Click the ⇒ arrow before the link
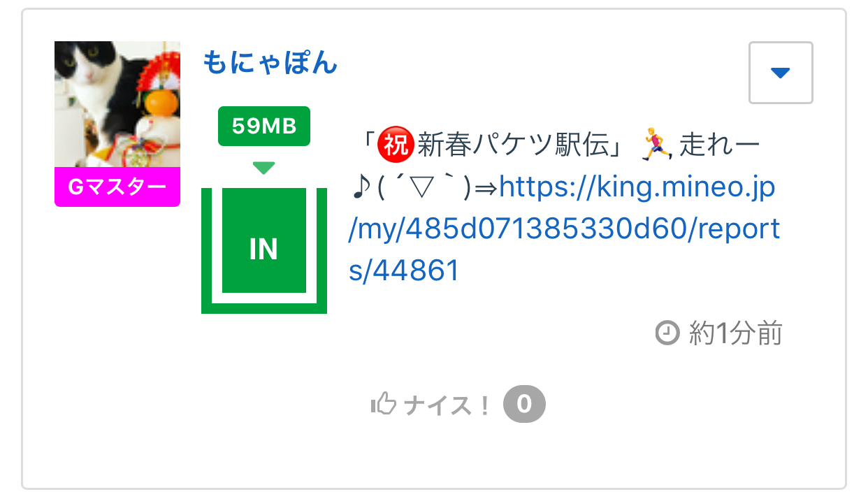Screen dimensions: 868x499 point(486,187)
